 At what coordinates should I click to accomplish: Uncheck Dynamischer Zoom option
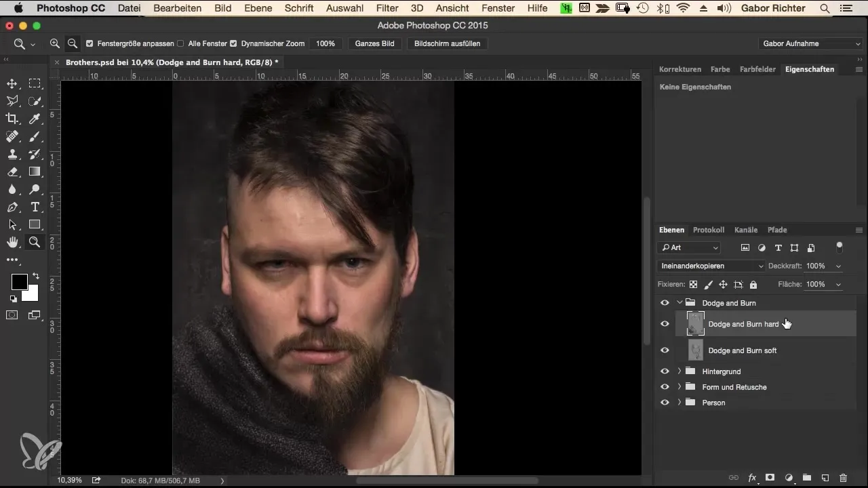point(233,43)
